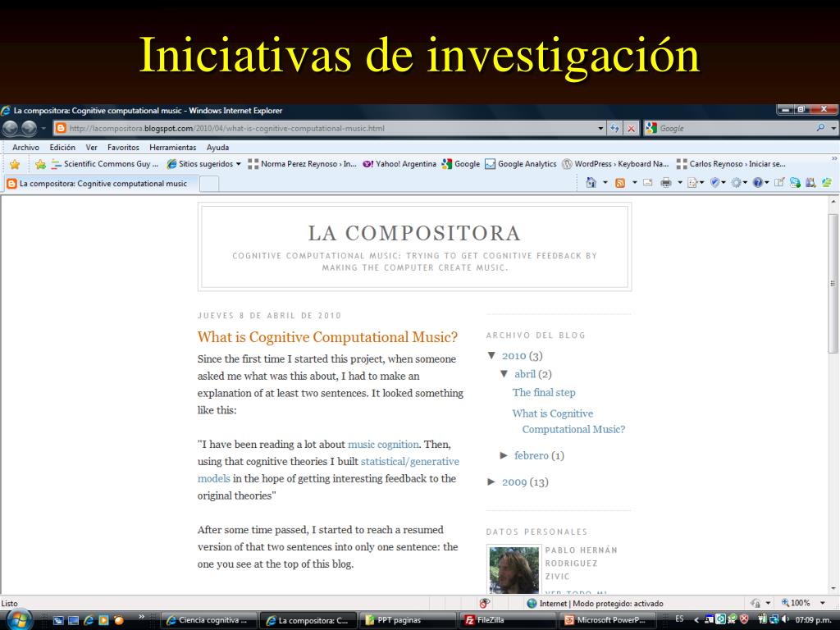Click the Add to Favorites icon

(x=40, y=164)
